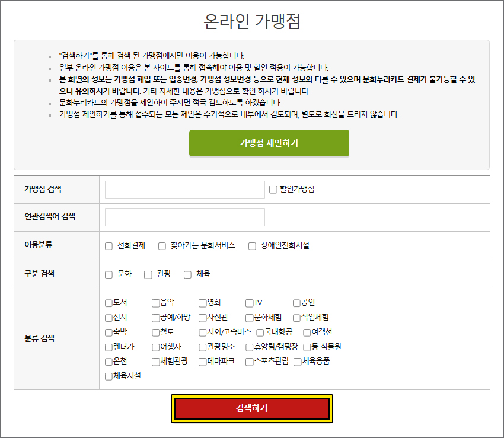Select the 도서 classification checkbox
The height and width of the screenshot is (438, 504).
point(109,303)
